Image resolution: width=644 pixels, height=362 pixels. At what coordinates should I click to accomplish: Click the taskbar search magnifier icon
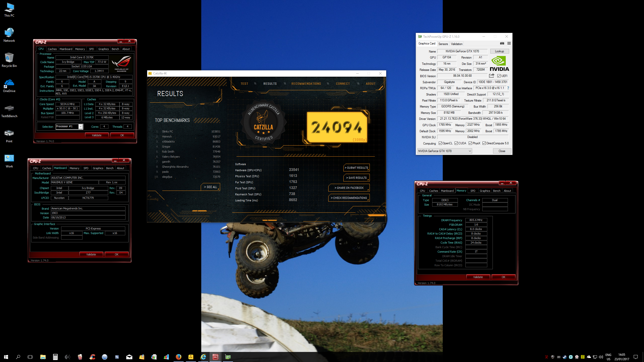(18, 357)
